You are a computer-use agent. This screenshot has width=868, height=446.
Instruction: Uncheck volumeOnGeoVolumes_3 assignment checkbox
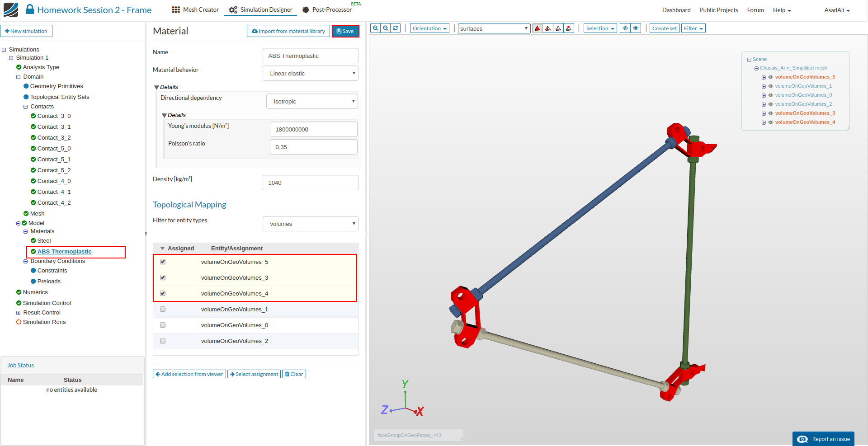163,278
